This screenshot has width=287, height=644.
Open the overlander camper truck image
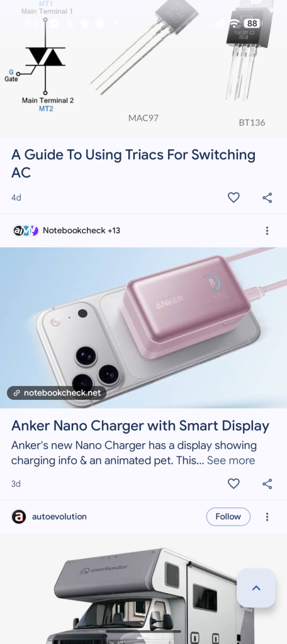(x=143, y=589)
